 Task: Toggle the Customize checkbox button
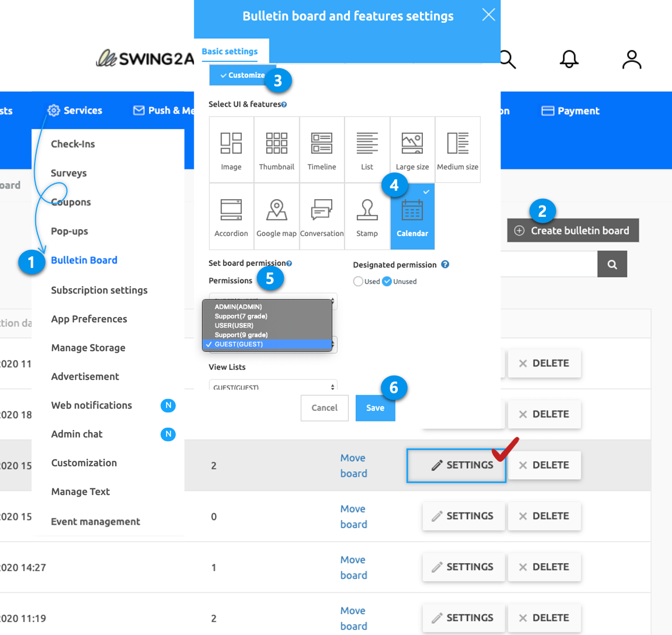(242, 75)
